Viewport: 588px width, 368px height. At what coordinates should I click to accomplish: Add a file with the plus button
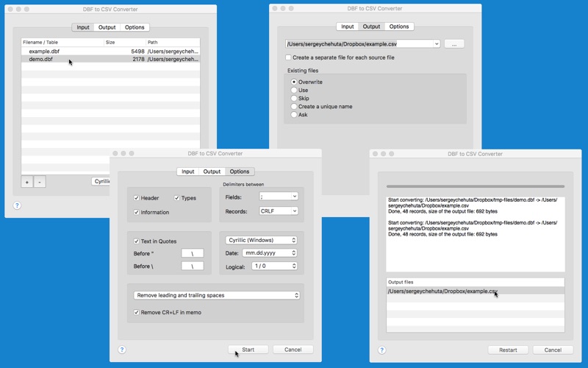pyautogui.click(x=27, y=182)
